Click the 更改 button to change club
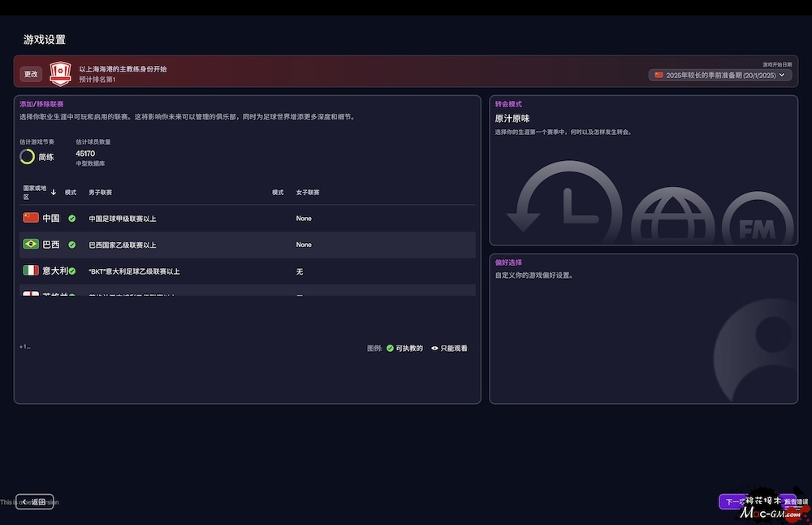The image size is (812, 525). click(x=31, y=74)
